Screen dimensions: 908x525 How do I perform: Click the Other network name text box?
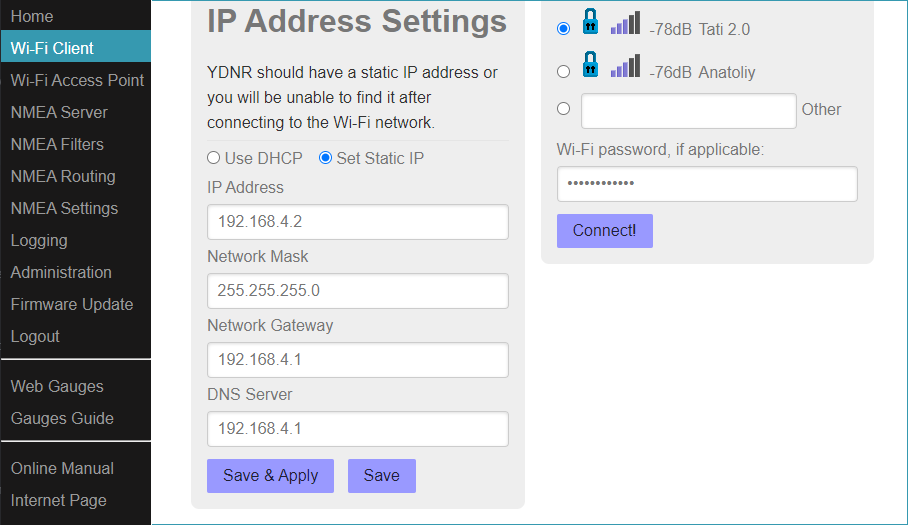(688, 110)
